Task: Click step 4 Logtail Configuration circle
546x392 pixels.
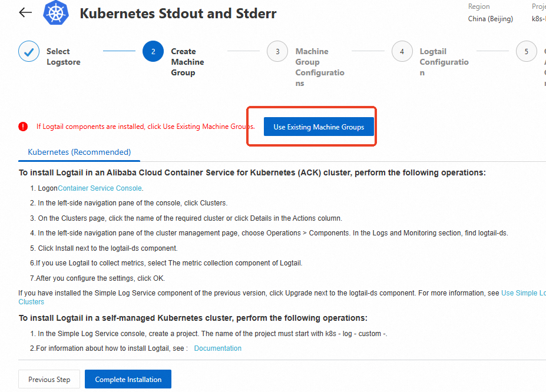Action: (x=402, y=52)
